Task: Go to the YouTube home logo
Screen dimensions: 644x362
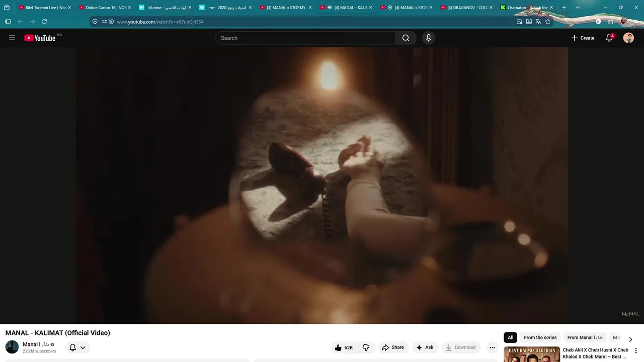Action: (x=40, y=38)
